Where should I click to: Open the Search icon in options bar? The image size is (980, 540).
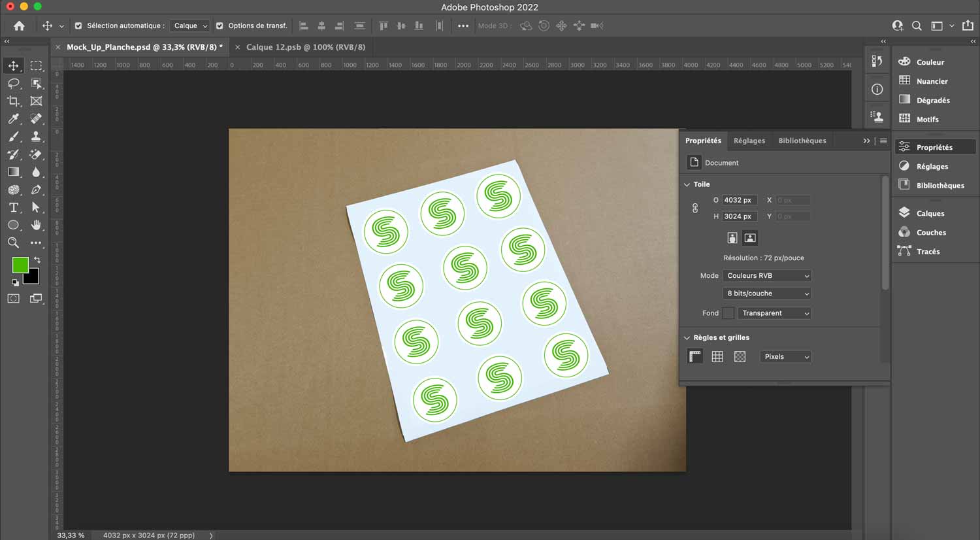point(917,25)
